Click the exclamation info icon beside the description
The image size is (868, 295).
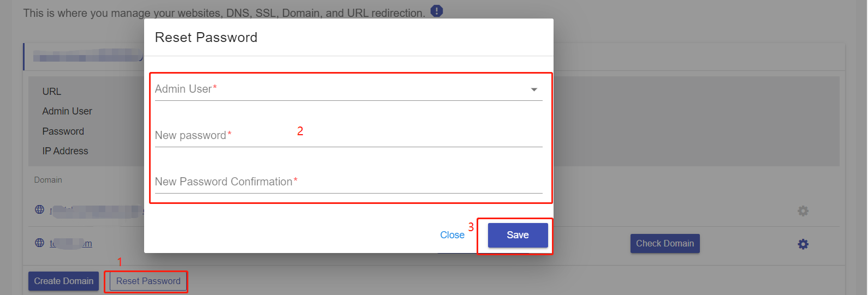pos(437,11)
